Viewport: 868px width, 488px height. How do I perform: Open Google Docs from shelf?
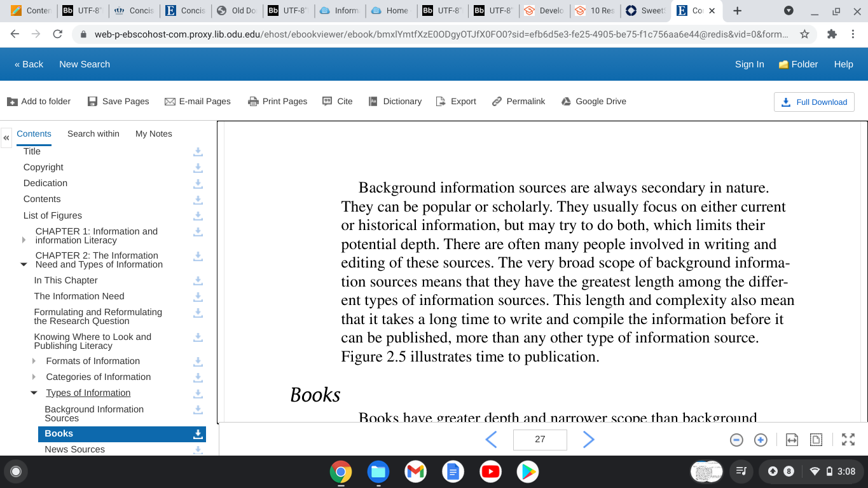[453, 471]
